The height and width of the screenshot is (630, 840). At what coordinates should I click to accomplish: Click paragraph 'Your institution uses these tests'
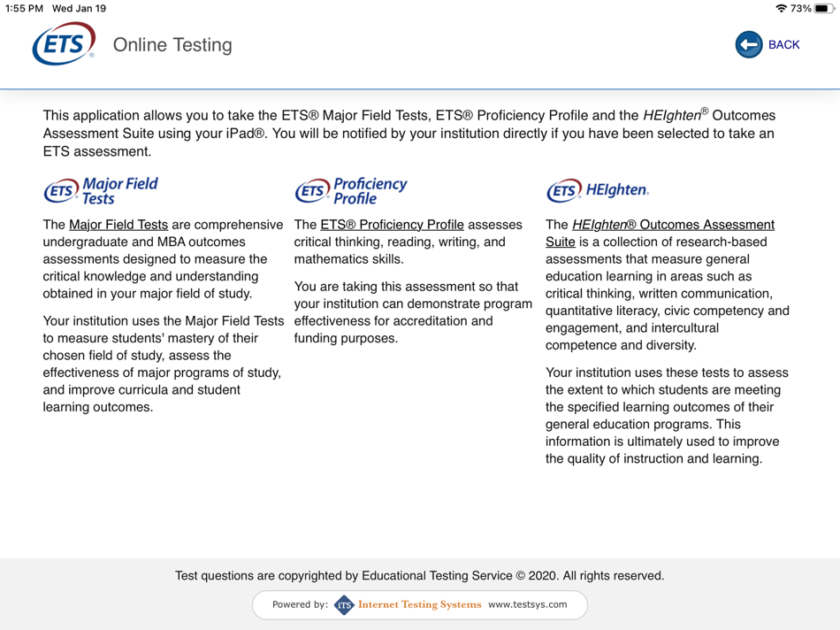[667, 416]
